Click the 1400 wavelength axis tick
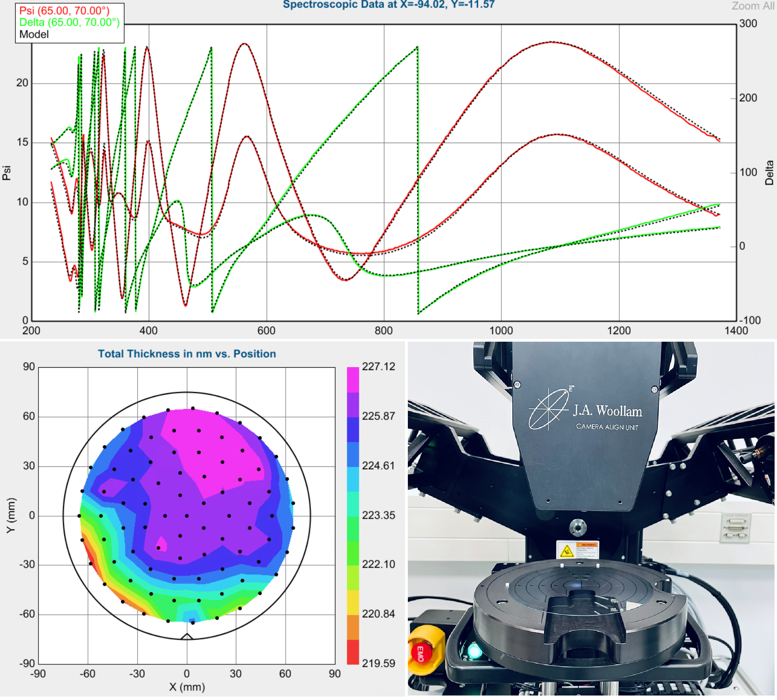This screenshot has height=700, width=777. [736, 330]
